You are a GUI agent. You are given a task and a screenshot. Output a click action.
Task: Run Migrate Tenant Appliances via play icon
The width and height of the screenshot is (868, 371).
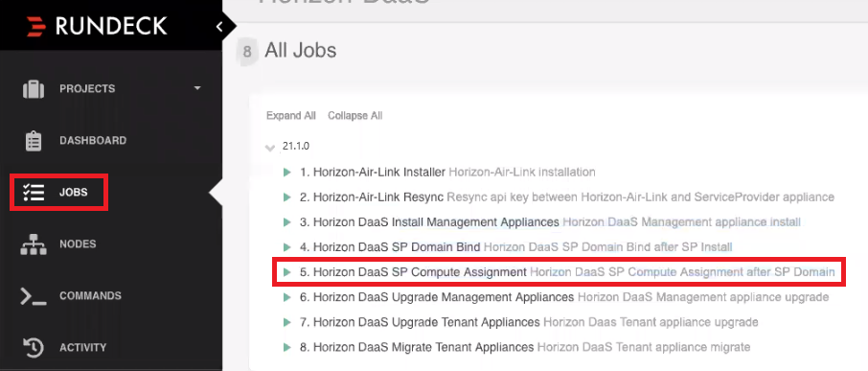(286, 348)
